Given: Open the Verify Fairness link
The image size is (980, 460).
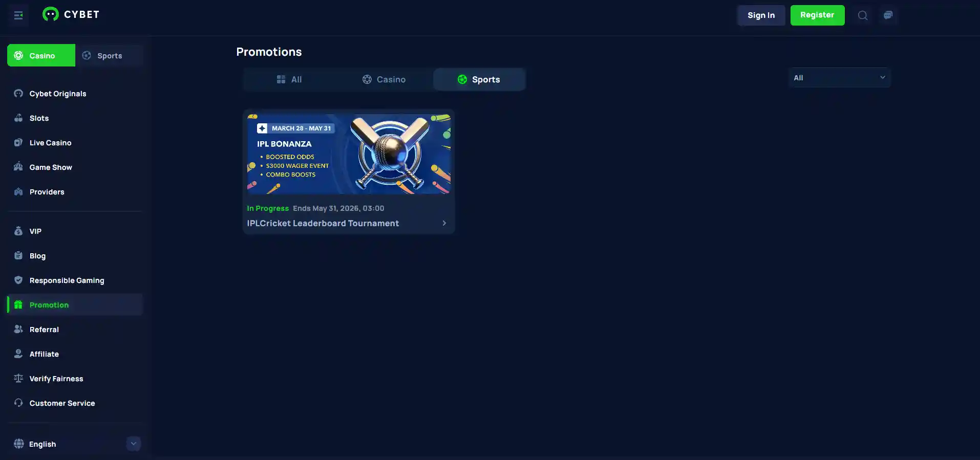Looking at the screenshot, I should [x=56, y=379].
